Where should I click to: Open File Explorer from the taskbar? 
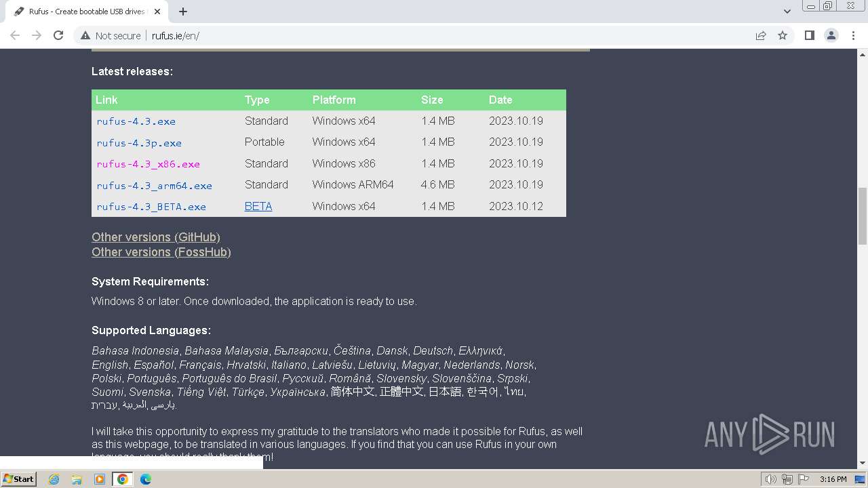(77, 479)
